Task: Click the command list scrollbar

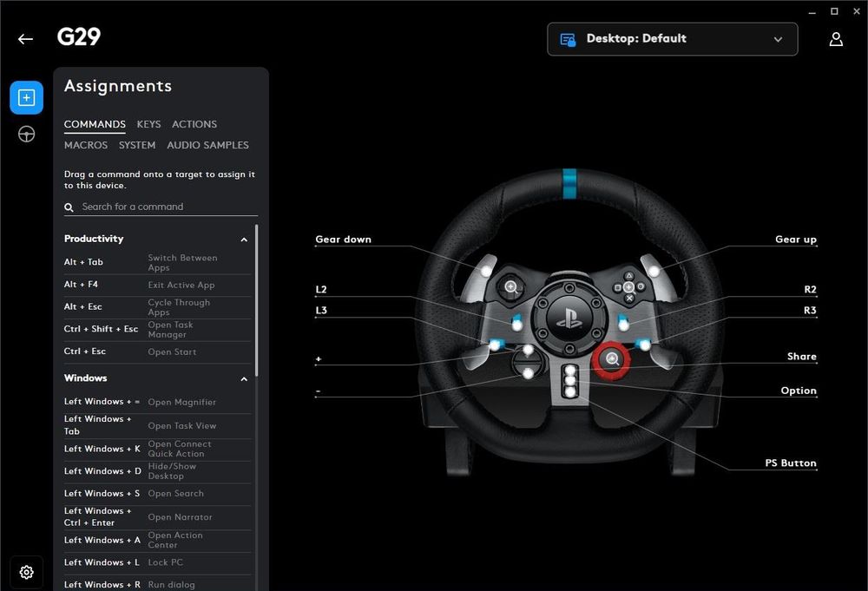Action: coord(256,295)
